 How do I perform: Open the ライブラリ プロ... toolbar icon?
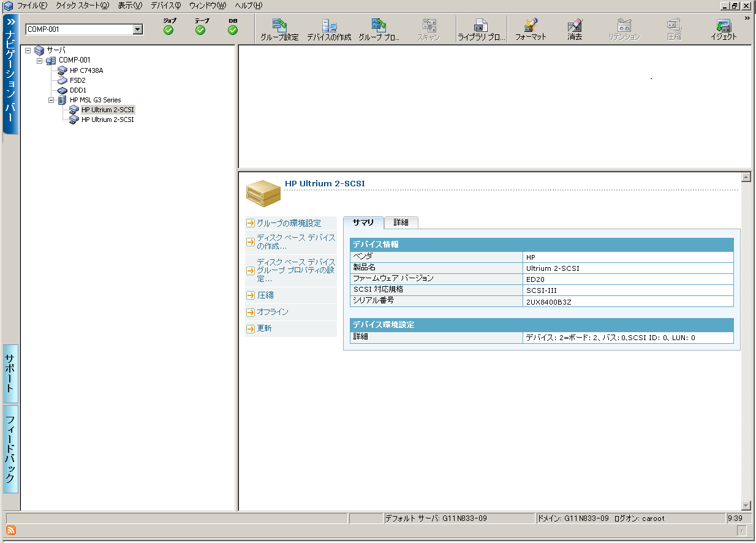482,29
